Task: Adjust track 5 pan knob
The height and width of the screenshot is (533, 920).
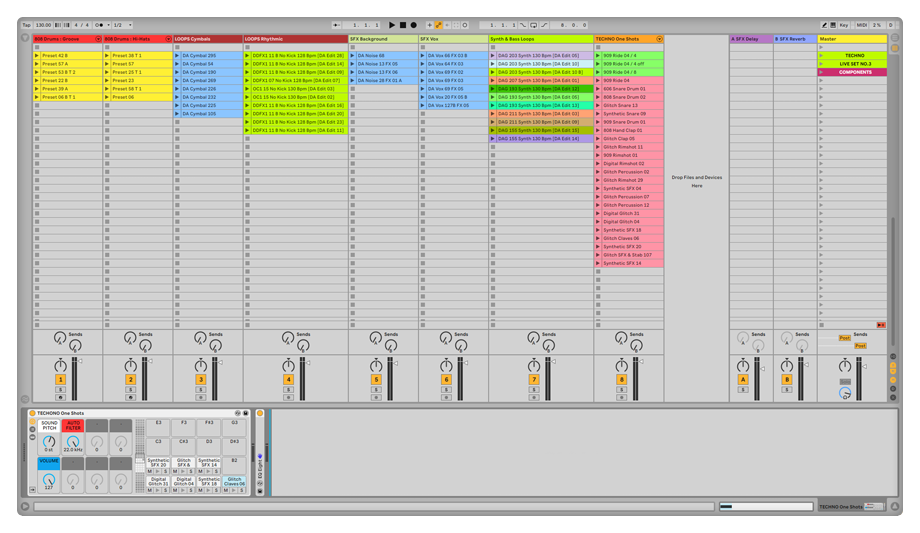Action: (376, 366)
